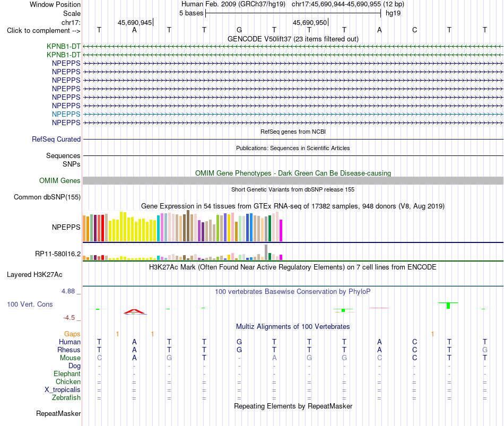Screen dimensions: 504x426
Task: Click the RepeatMasker track label
Action: tap(58, 413)
